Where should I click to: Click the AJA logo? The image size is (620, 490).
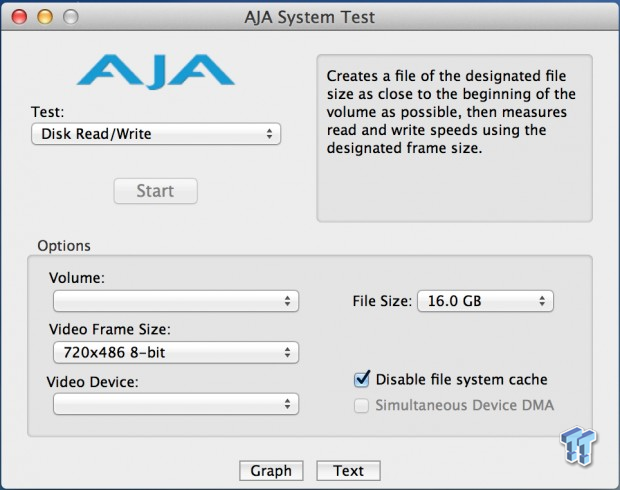click(156, 71)
